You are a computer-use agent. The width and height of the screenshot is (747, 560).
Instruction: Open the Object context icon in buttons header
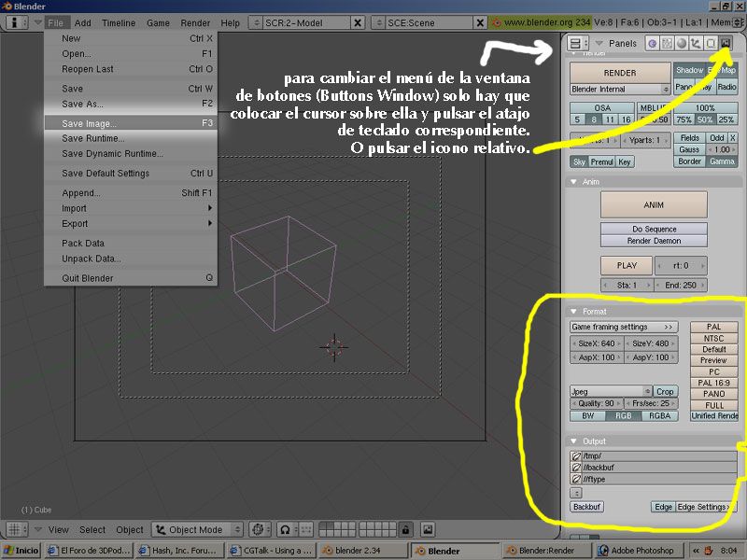(x=696, y=43)
